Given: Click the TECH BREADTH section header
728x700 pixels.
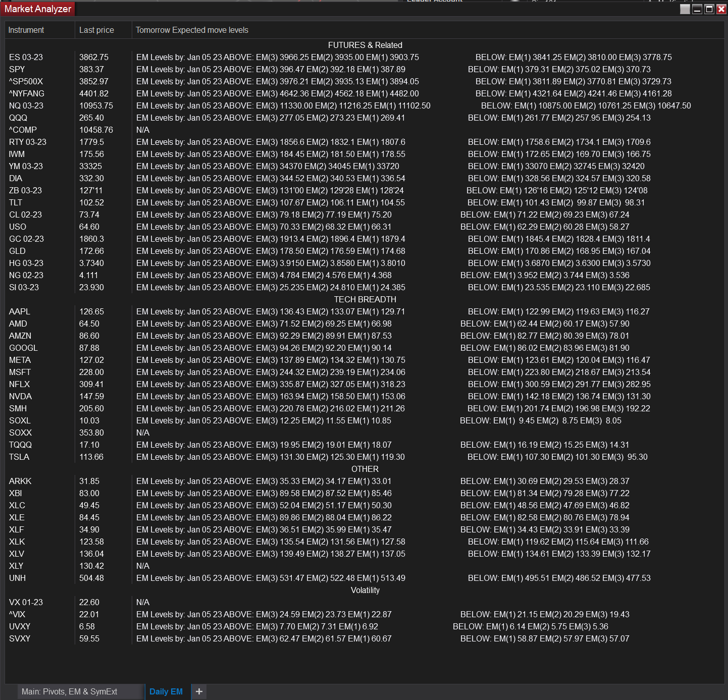Looking at the screenshot, I should coord(365,299).
